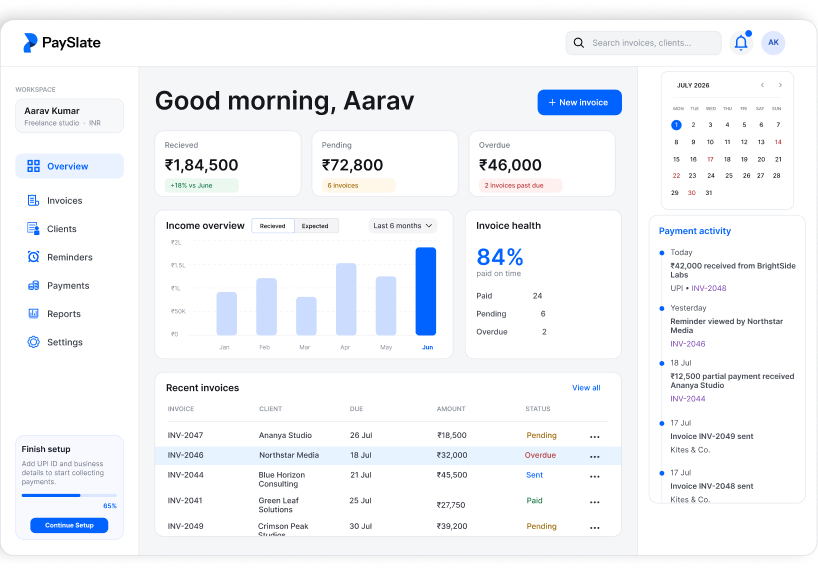Click the Reminders clock icon
The width and height of the screenshot is (818, 569).
pos(33,257)
